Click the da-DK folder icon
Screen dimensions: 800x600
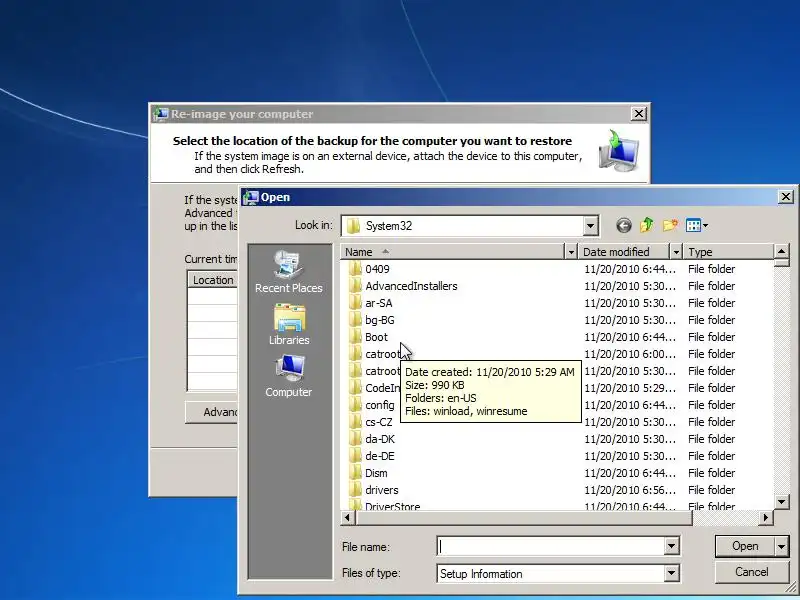[x=355, y=439]
